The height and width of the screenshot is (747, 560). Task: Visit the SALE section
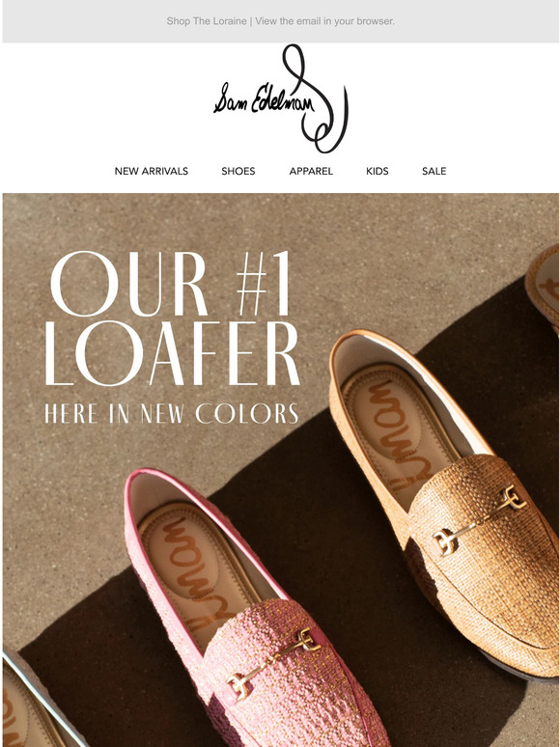coord(434,171)
